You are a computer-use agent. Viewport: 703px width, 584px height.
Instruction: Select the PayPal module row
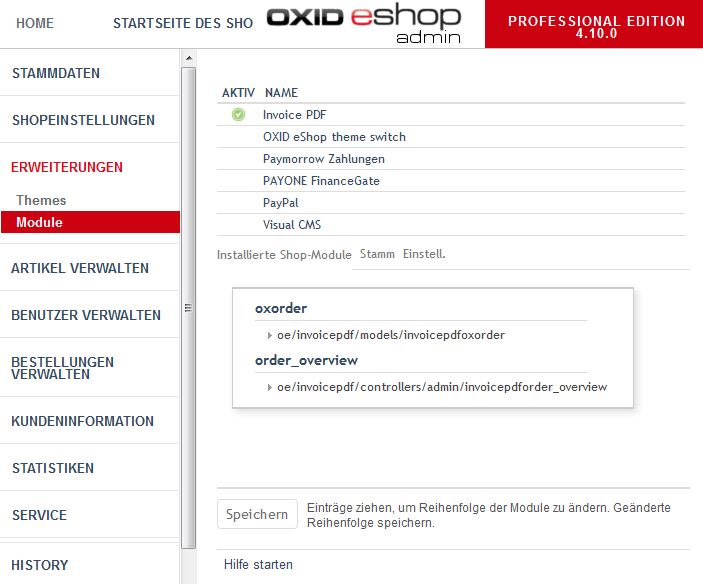281,203
